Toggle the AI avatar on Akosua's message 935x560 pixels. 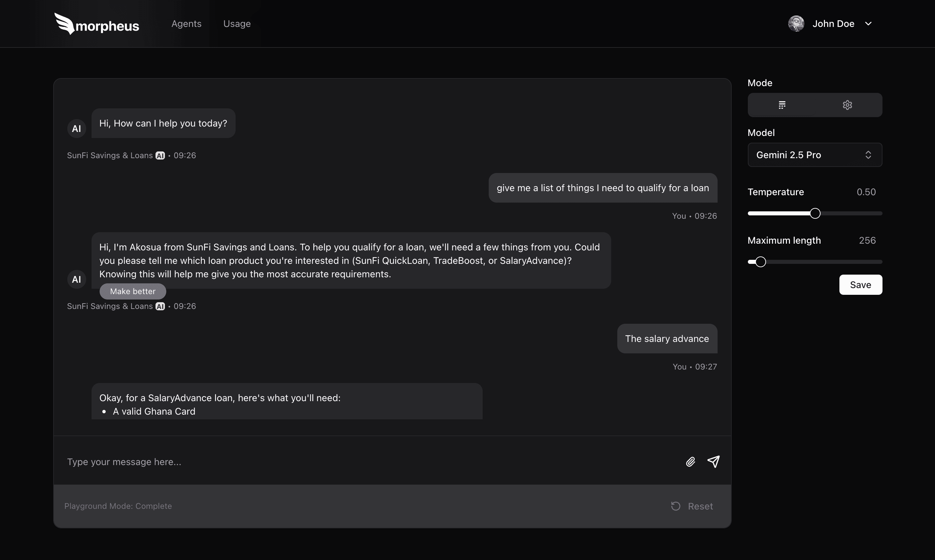[x=76, y=279]
